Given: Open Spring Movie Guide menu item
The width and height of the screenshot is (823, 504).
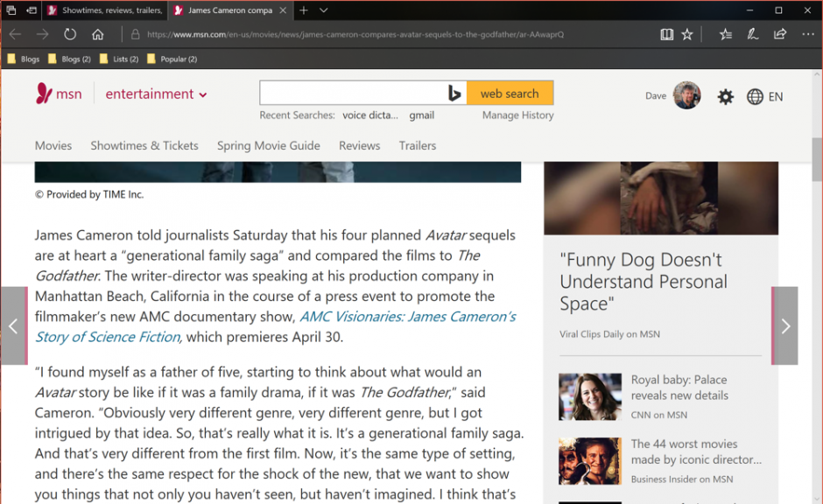Looking at the screenshot, I should (x=268, y=145).
